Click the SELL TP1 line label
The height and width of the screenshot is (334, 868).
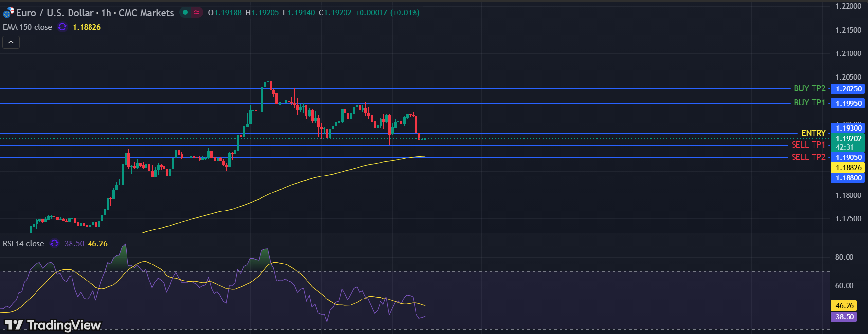point(808,145)
